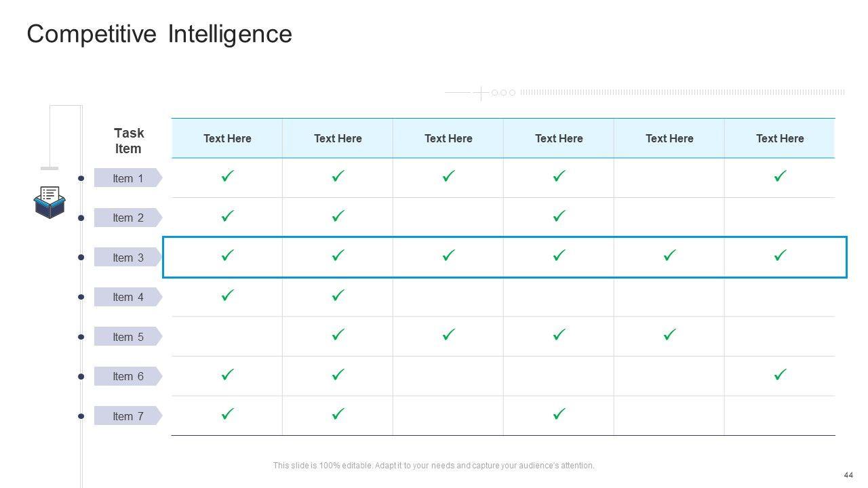The height and width of the screenshot is (488, 868).
Task: Click the checkmark in Item 3's fifth column
Action: (x=669, y=256)
